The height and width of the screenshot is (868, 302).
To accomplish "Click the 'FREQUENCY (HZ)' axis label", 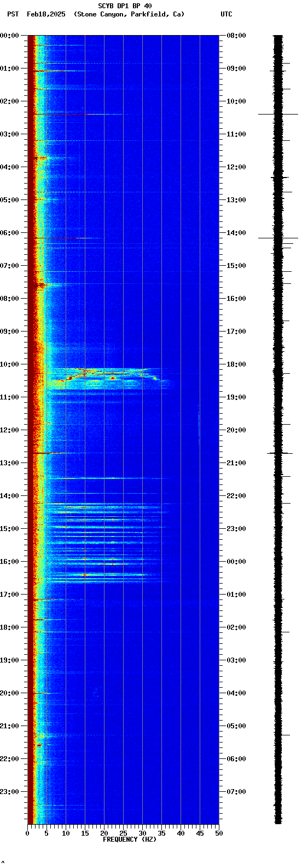I will coord(130,840).
